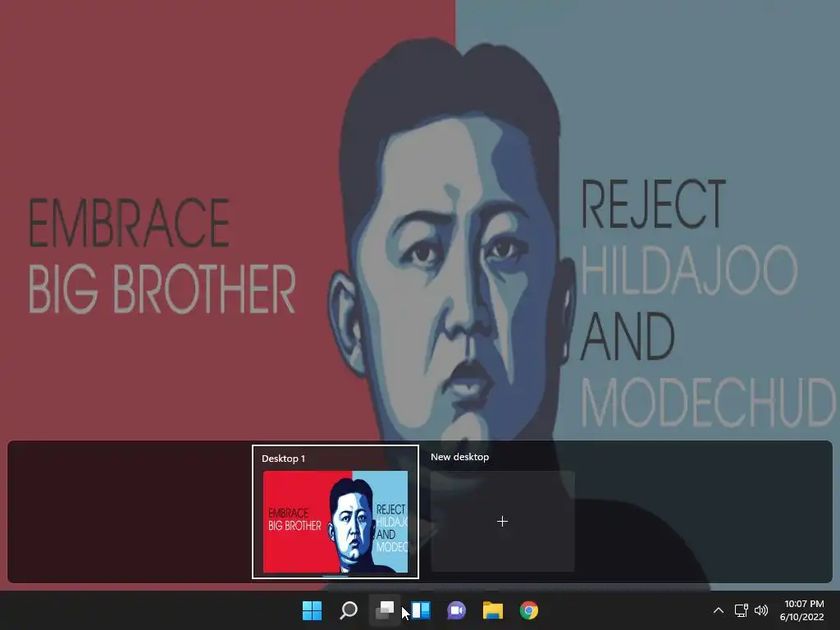Screen dimensions: 840x630
Task: Launch Teams Chat from taskbar
Action: point(456,610)
